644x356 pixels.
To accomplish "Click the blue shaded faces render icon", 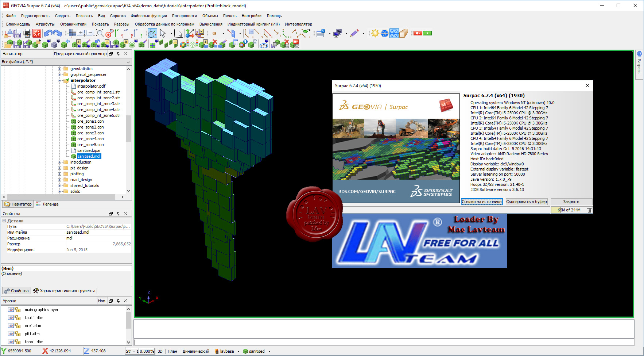I will click(385, 34).
